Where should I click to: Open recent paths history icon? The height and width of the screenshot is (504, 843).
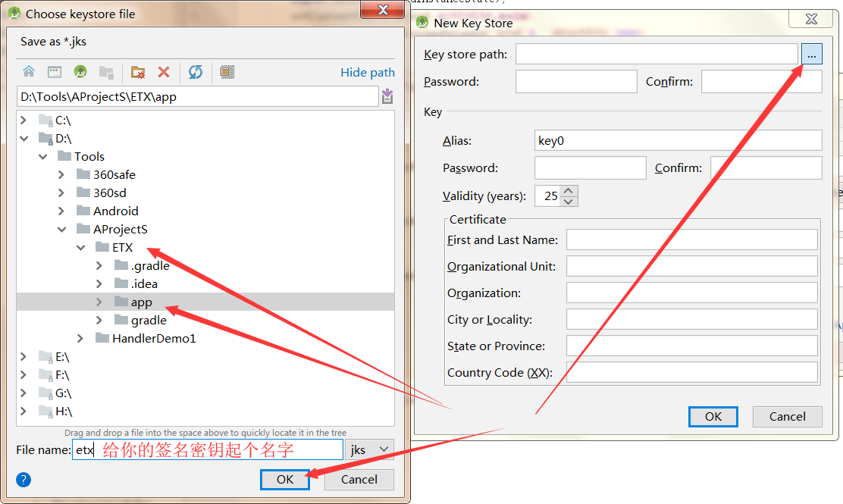click(387, 97)
